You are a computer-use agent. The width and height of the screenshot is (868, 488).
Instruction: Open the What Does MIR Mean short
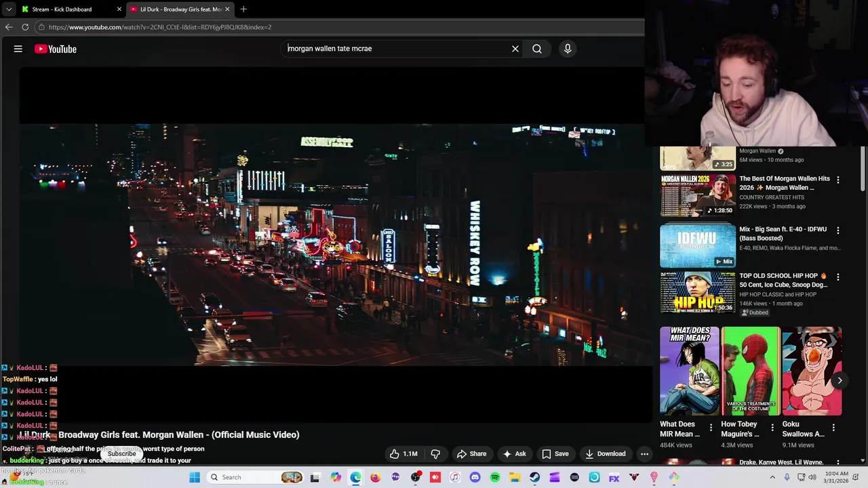(x=690, y=371)
